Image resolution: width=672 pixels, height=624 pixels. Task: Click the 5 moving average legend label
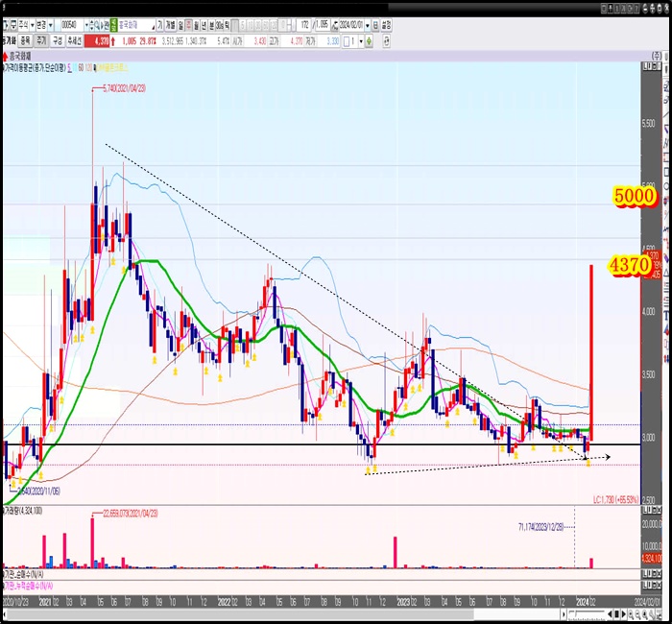(70, 67)
